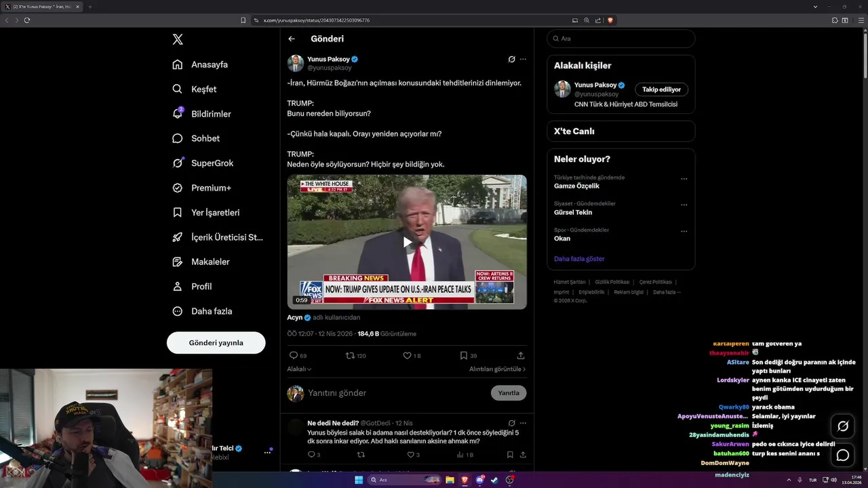Click the volume icon in system tray
The width and height of the screenshot is (868, 488).
[833, 480]
